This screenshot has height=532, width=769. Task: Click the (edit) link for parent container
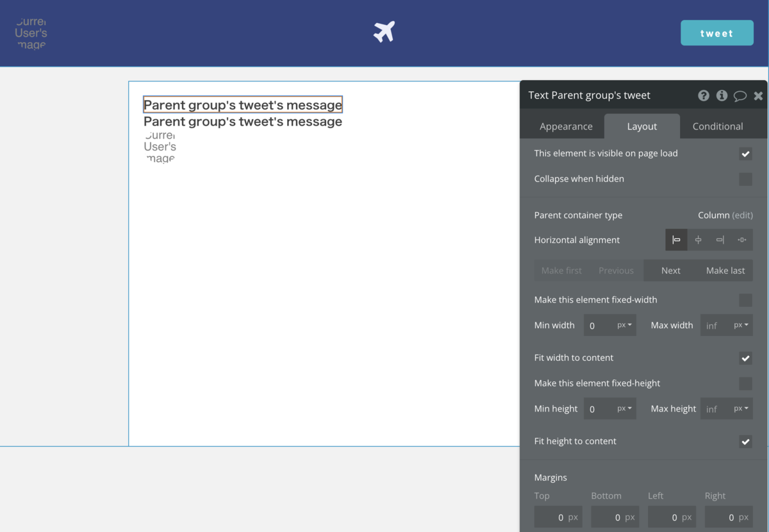pyautogui.click(x=743, y=215)
